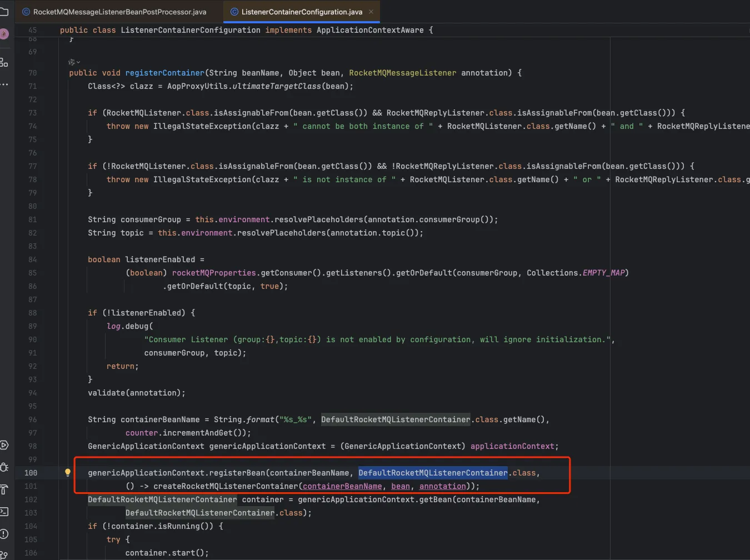Click the yellow lightbulb quick-fix icon

68,473
